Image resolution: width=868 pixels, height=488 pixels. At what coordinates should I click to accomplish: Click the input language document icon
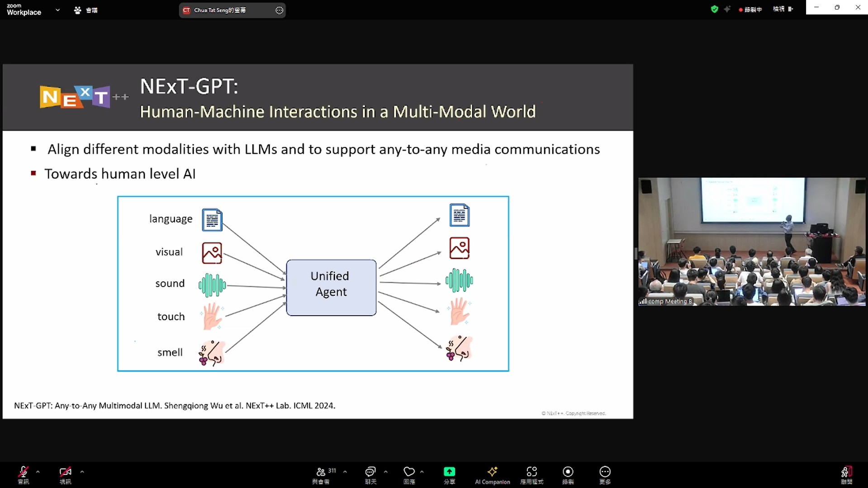[x=212, y=220]
